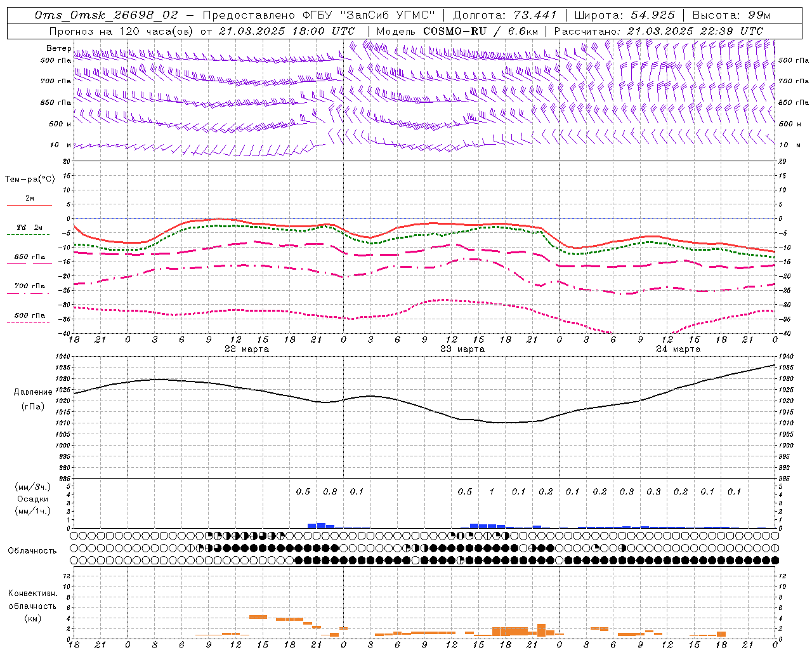Click the Высота: 99м header value
This screenshot has width=812, height=650.
(731, 15)
